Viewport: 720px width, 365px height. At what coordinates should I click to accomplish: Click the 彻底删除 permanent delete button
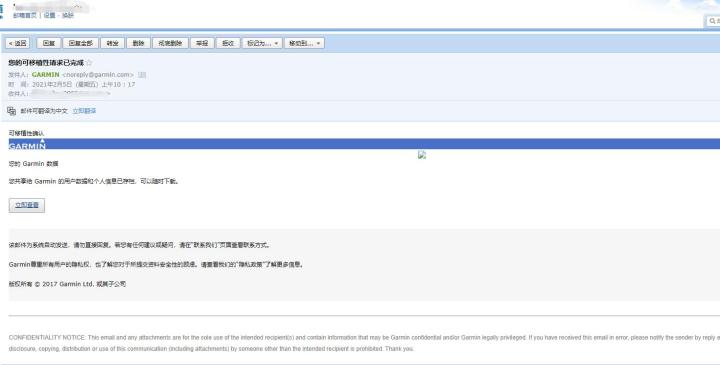tap(170, 43)
